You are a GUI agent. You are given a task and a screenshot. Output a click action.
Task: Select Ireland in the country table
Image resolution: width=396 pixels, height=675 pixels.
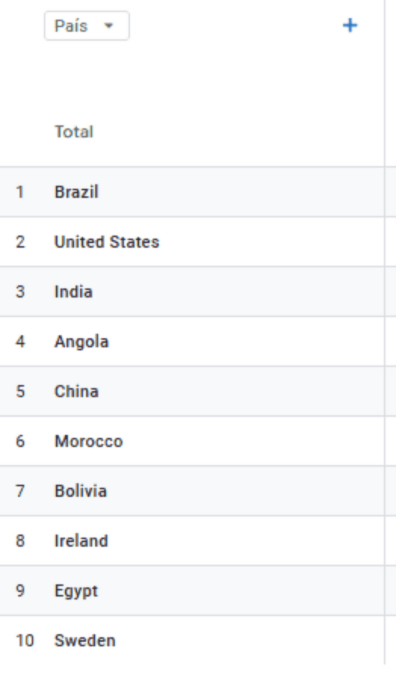pyautogui.click(x=81, y=541)
